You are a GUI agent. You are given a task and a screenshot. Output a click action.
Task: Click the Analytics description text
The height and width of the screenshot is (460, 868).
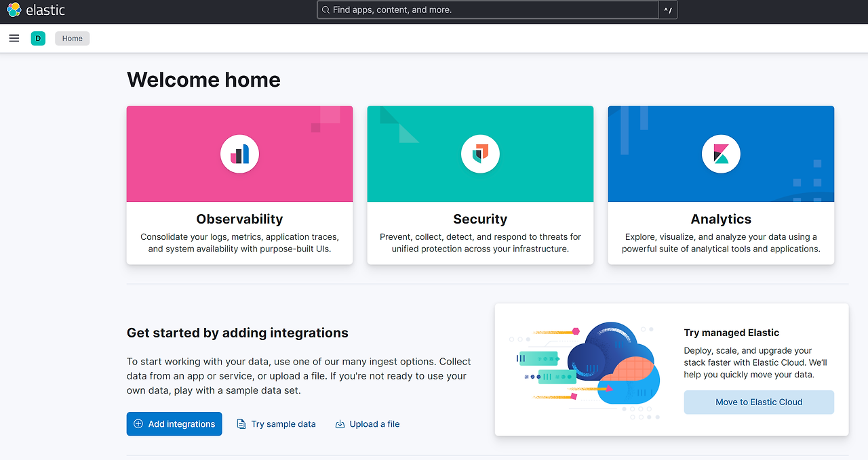click(x=721, y=243)
